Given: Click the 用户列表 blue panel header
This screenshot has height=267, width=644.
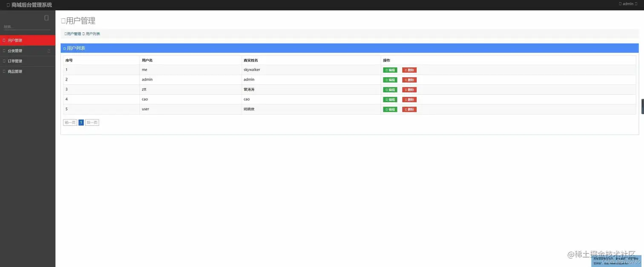Looking at the screenshot, I should pos(350,48).
